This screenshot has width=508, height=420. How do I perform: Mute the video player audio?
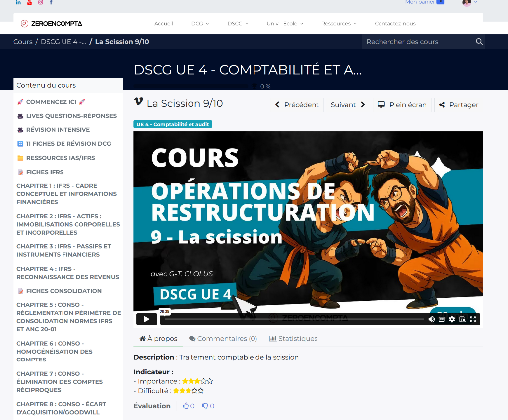431,319
